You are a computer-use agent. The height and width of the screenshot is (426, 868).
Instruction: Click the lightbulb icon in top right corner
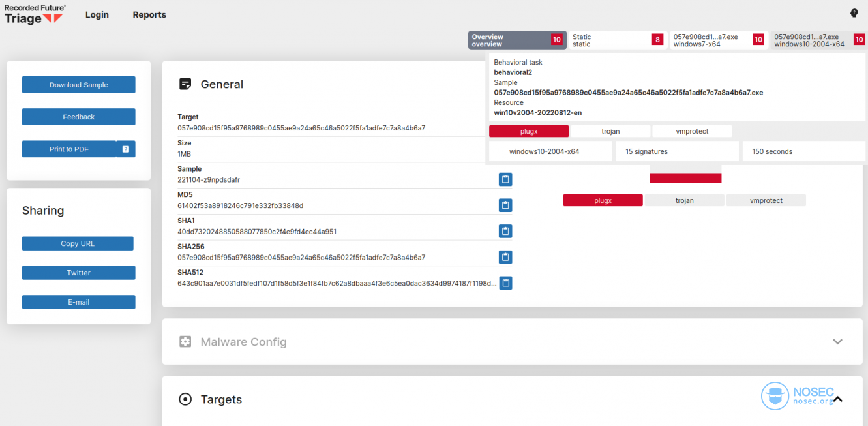[x=854, y=13]
